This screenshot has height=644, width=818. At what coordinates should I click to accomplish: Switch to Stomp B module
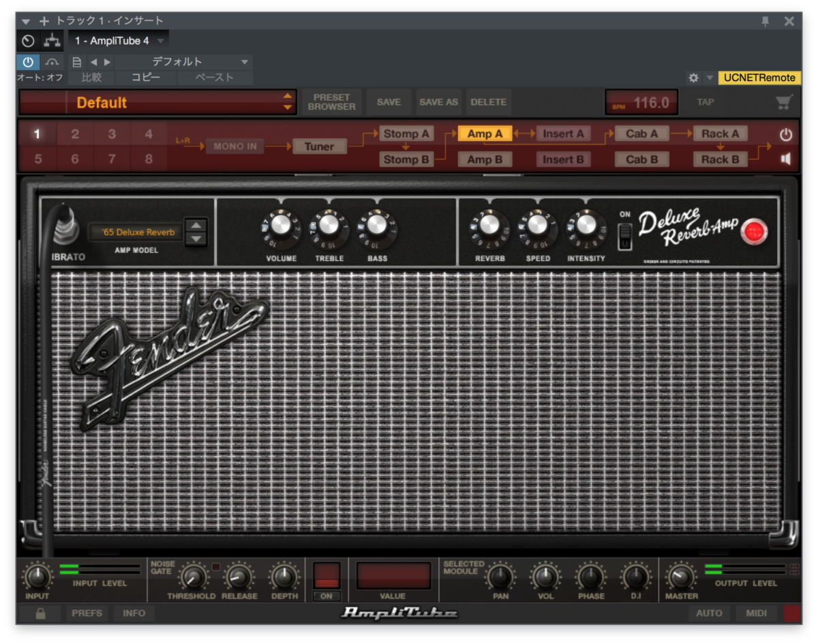(x=406, y=159)
